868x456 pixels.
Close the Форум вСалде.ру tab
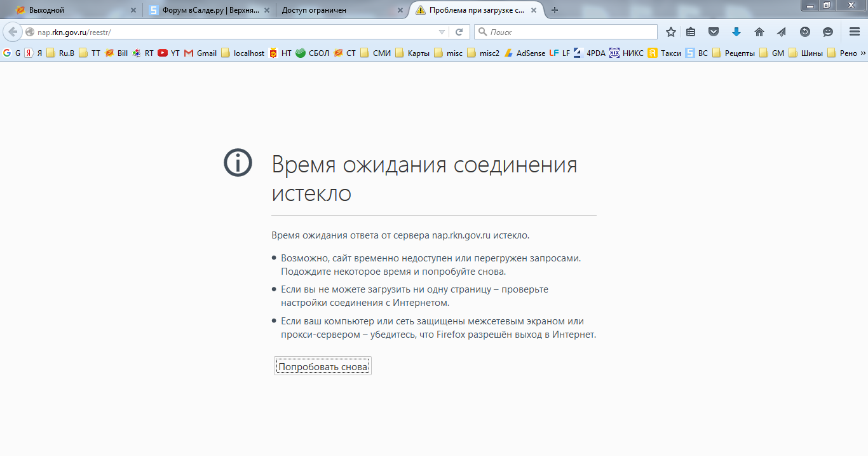[x=266, y=10]
